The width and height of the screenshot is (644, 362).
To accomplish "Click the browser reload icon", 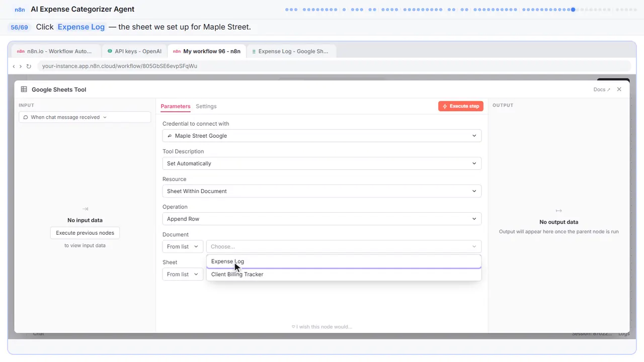I will pyautogui.click(x=29, y=66).
